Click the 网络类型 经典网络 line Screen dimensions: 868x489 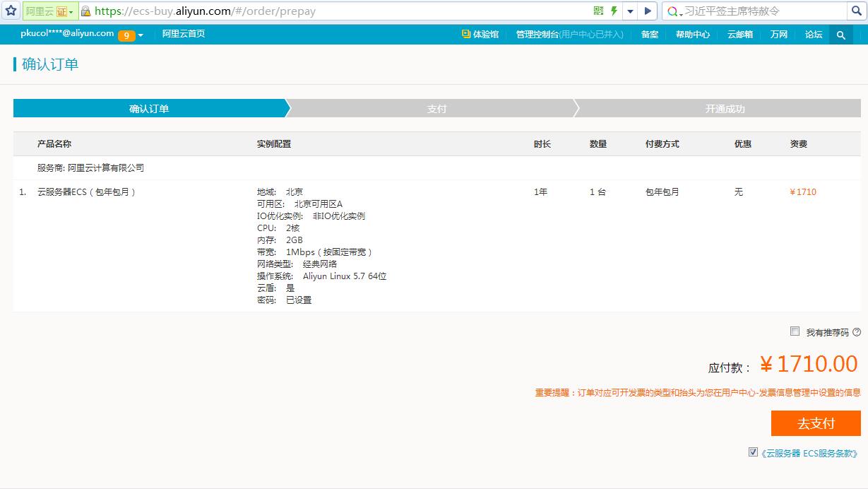(297, 264)
